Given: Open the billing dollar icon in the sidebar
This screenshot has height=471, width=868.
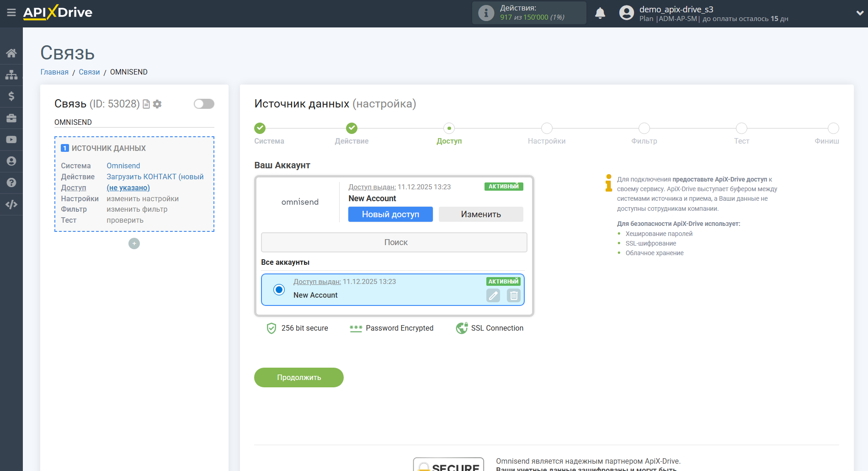Looking at the screenshot, I should (x=11, y=96).
